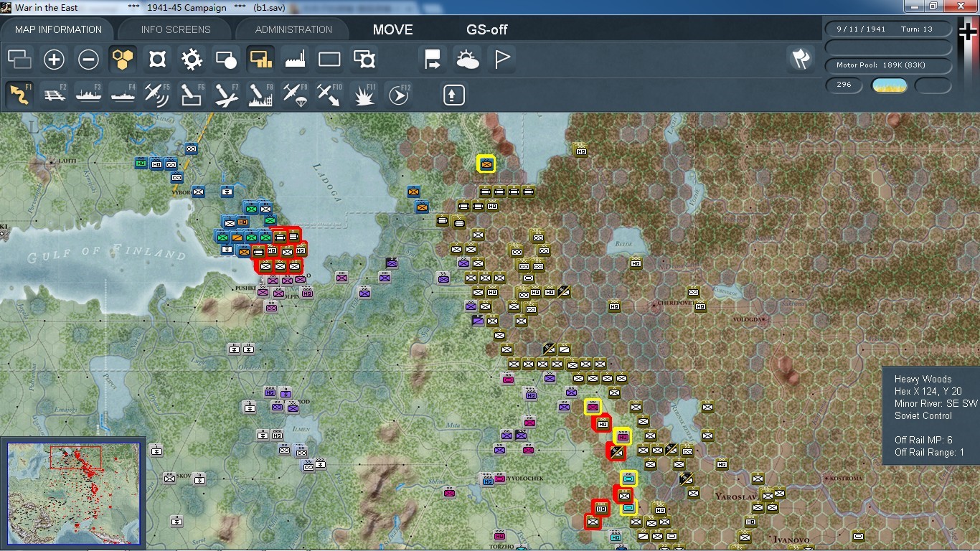Open the ADMINISTRATION tab
Viewport: 980px width, 551px height.
click(x=293, y=29)
